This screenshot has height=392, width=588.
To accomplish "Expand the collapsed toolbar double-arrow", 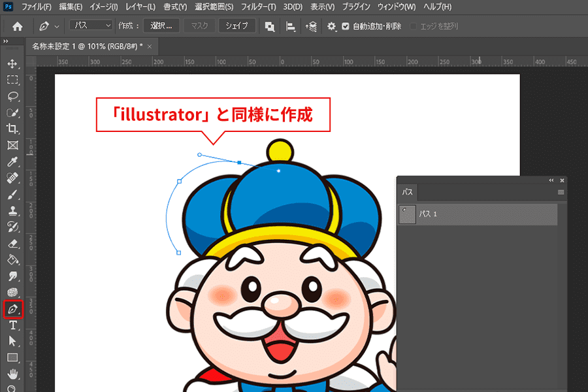I will [x=6, y=41].
